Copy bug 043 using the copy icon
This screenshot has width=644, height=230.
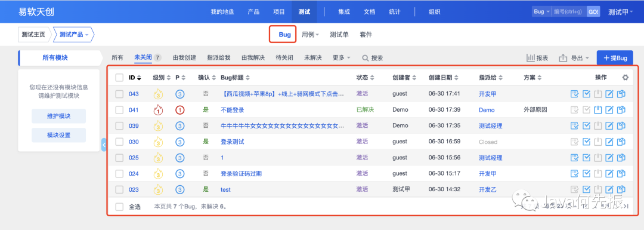[x=621, y=94]
